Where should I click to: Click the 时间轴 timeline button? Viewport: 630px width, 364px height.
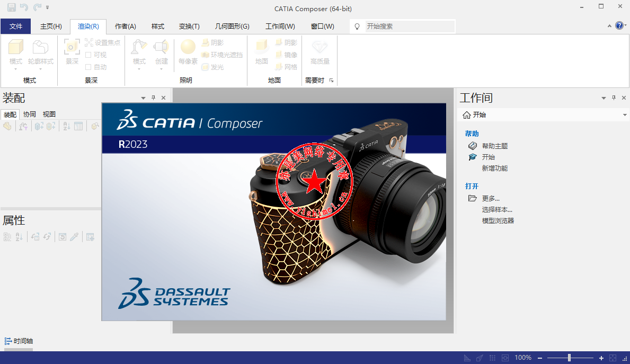coord(19,341)
